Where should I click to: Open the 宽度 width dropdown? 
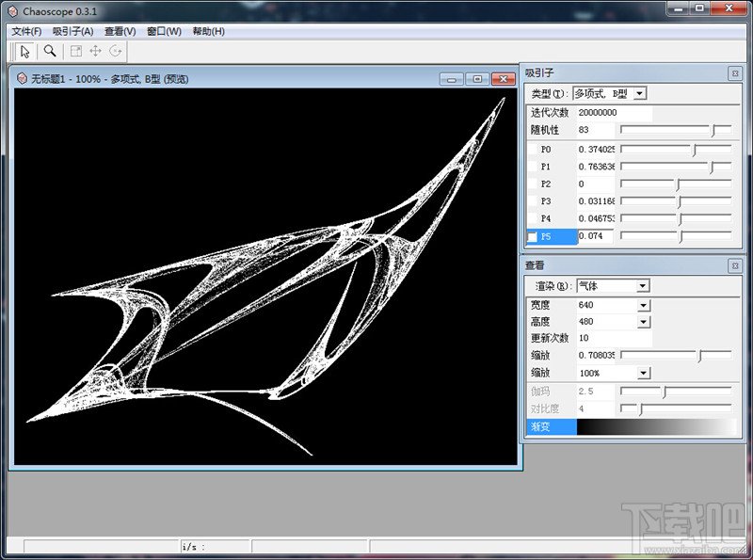click(x=643, y=305)
